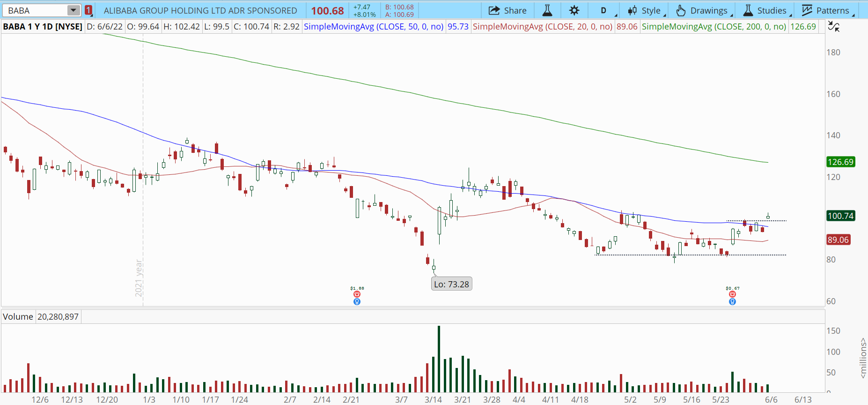Click the 60 price axis label

click(x=831, y=301)
